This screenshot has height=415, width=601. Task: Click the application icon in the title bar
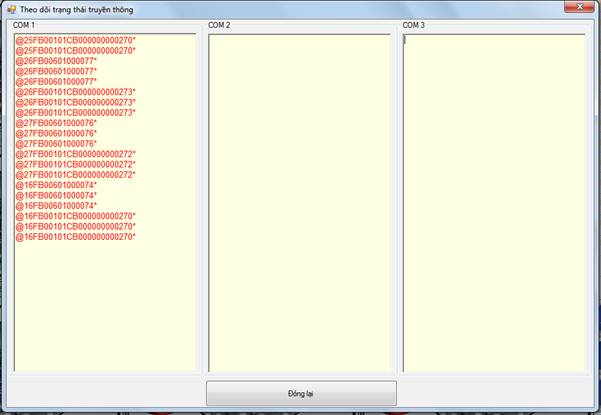point(12,9)
